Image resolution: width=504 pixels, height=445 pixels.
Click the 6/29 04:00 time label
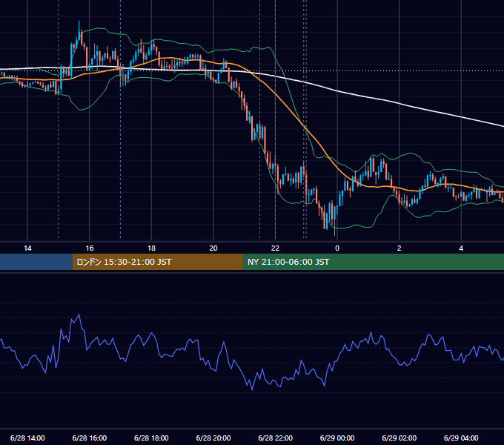pyautogui.click(x=461, y=438)
